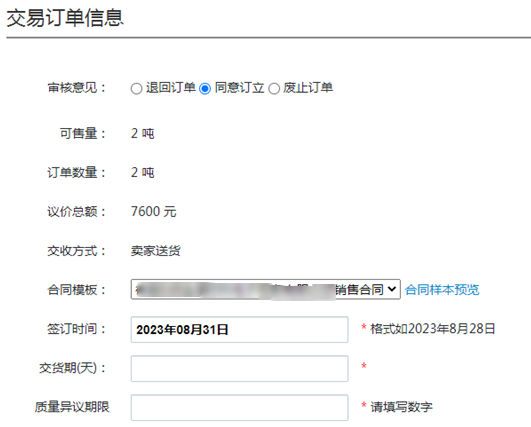Select the 同意订立 radio button

click(205, 89)
